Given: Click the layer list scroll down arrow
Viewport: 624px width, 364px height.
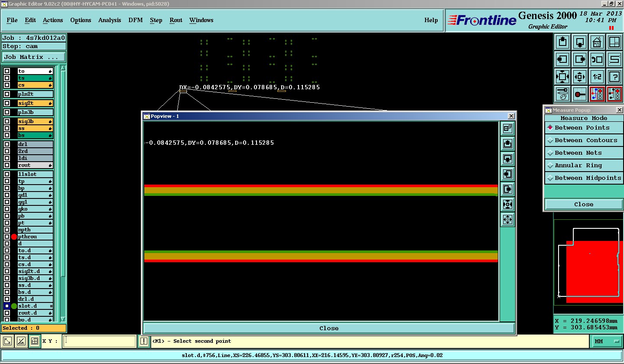Looking at the screenshot, I should (63, 319).
